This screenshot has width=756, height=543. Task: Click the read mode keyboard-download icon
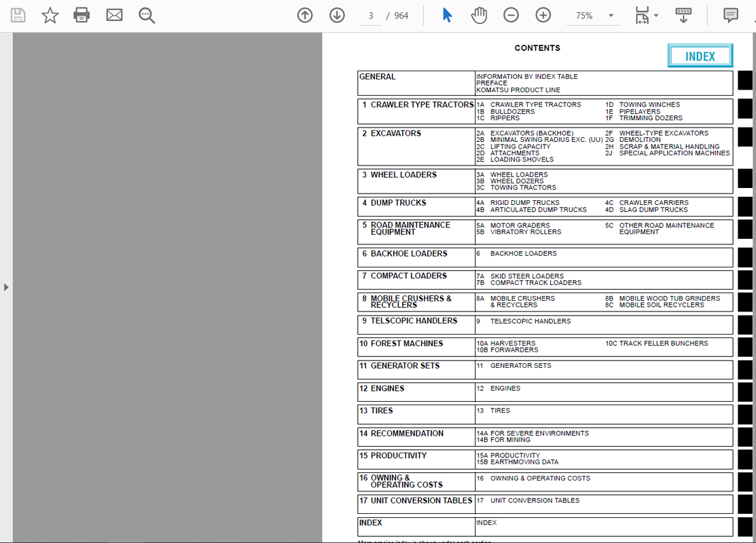683,16
